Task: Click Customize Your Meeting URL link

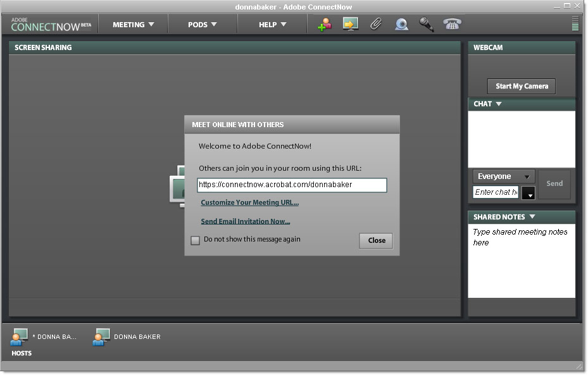Action: click(x=249, y=202)
